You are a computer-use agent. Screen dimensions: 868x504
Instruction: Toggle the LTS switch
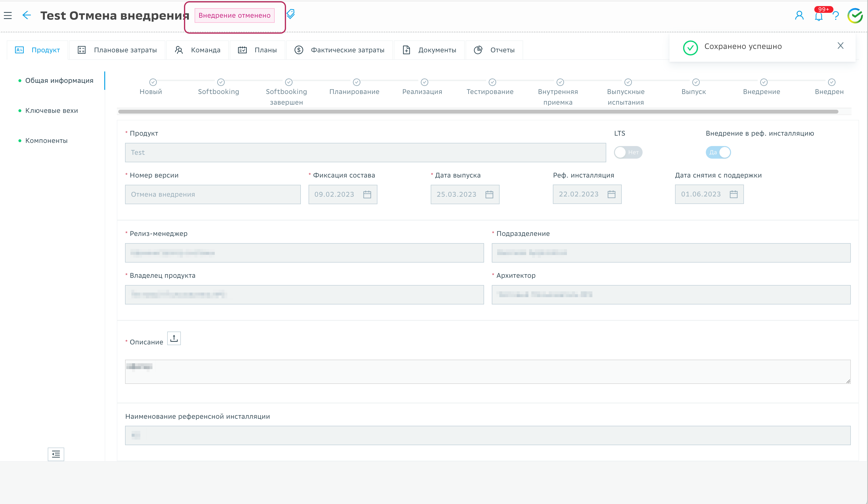[x=628, y=152]
